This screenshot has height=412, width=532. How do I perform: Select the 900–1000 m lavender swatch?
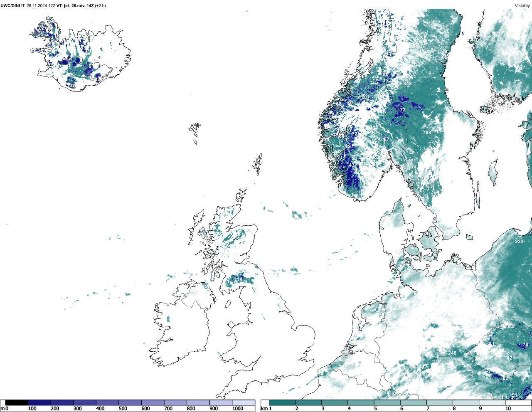221,402
